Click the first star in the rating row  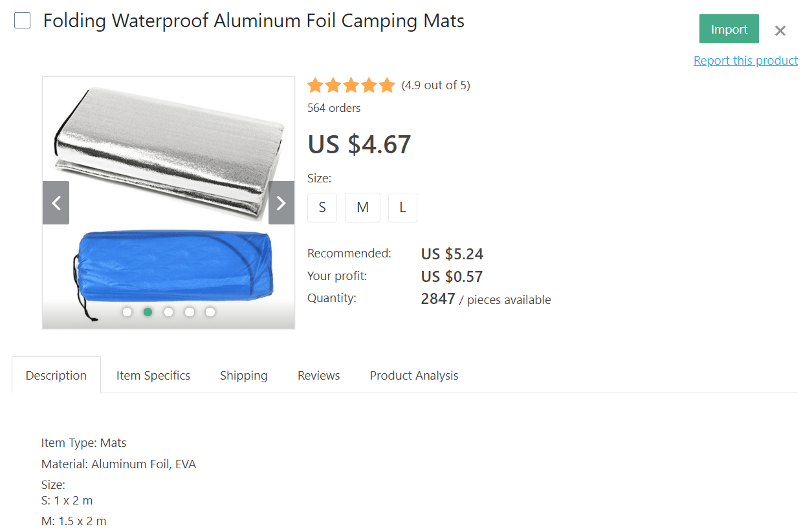pos(315,85)
